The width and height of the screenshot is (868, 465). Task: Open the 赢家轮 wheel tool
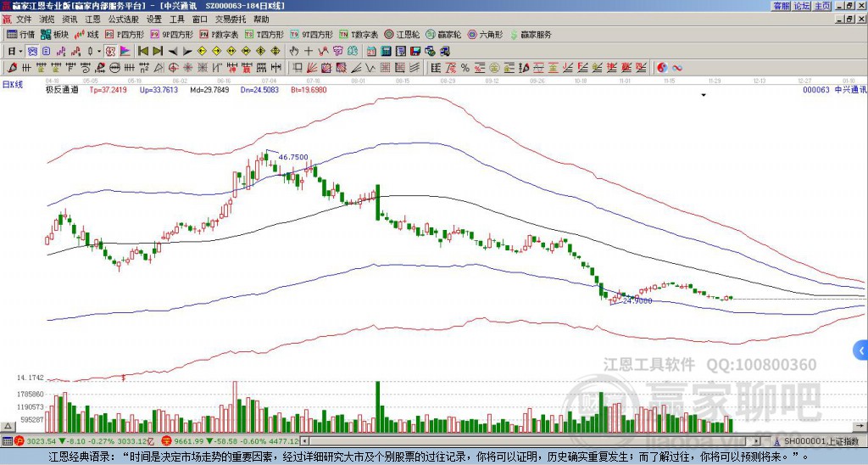443,34
